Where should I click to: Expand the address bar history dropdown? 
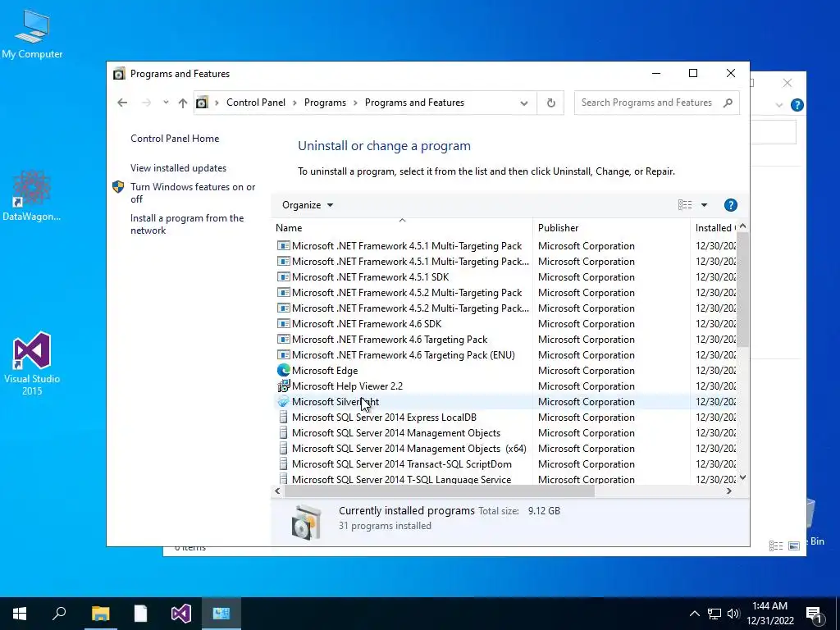524,103
